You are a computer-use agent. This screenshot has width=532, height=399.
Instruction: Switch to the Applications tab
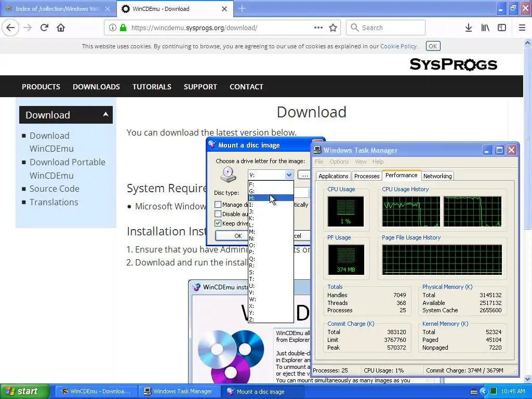point(333,176)
